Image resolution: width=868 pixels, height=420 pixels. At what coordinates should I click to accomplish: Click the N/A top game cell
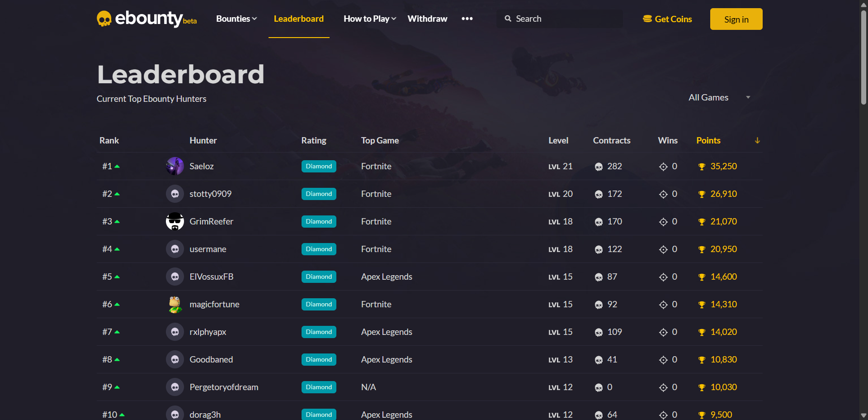(x=368, y=387)
